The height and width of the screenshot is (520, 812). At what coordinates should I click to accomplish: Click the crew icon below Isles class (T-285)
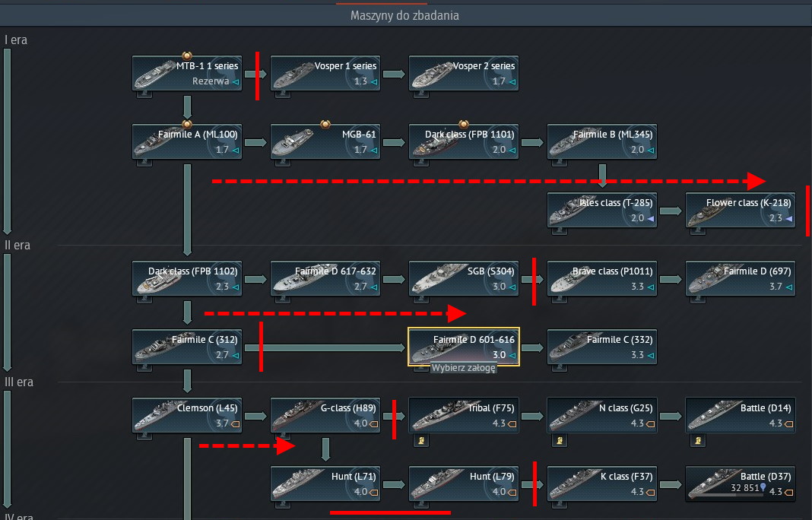pos(557,232)
